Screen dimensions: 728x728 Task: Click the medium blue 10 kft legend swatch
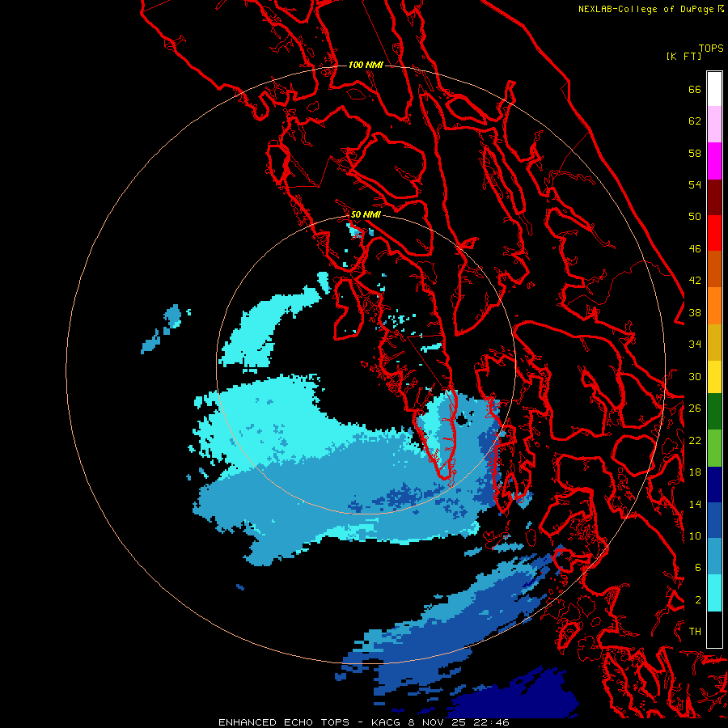714,520
